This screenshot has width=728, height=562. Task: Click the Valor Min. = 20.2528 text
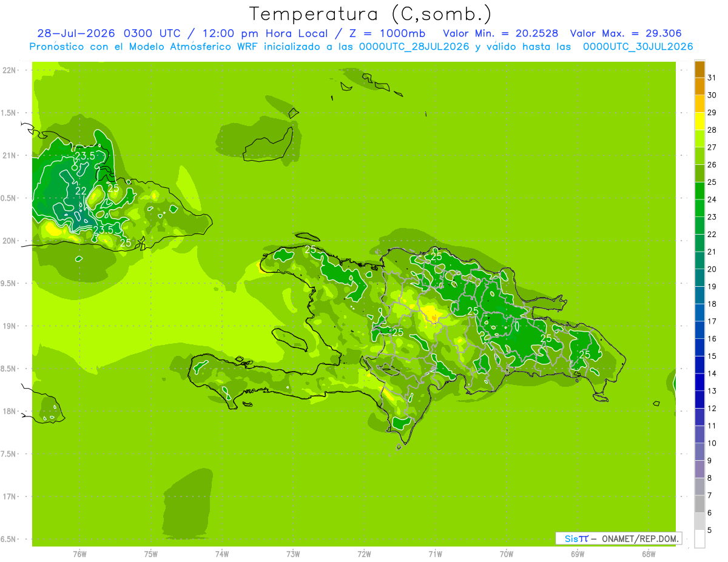point(500,33)
